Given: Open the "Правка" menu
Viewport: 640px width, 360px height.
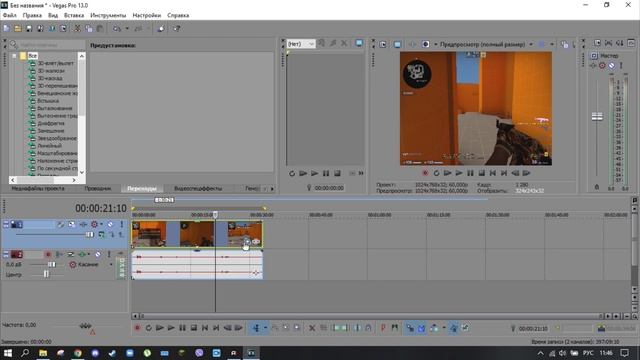Looking at the screenshot, I should coord(32,15).
